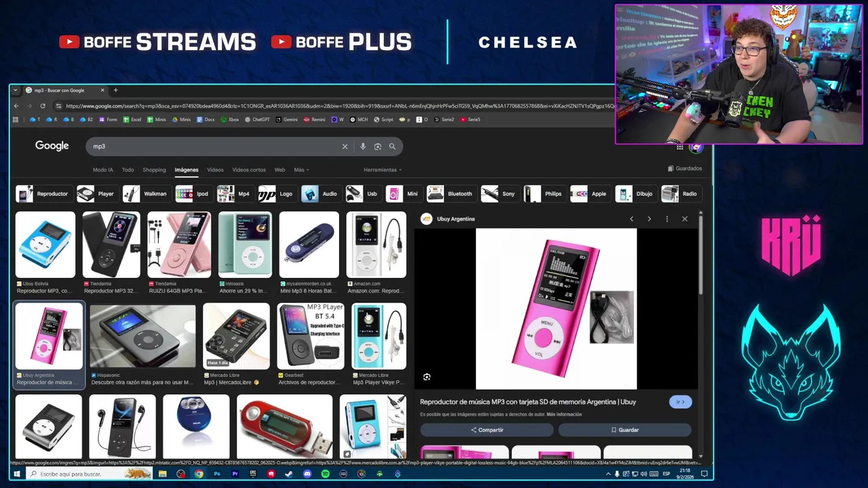The width and height of the screenshot is (868, 488).
Task: Open the Google apps grid
Action: point(679,147)
